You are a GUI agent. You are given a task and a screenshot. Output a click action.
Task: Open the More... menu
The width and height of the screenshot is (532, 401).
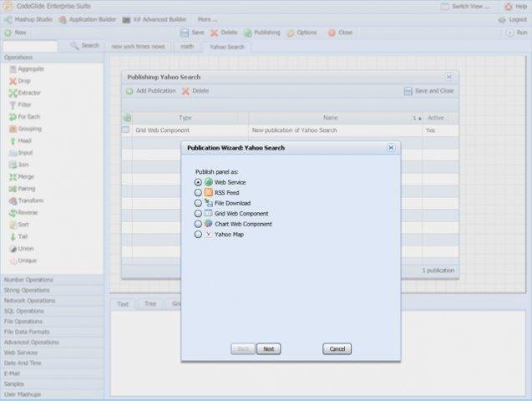[207, 19]
